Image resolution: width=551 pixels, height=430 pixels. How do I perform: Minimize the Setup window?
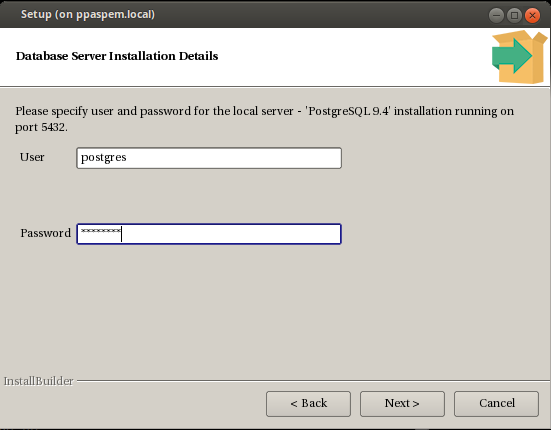pyautogui.click(x=496, y=15)
